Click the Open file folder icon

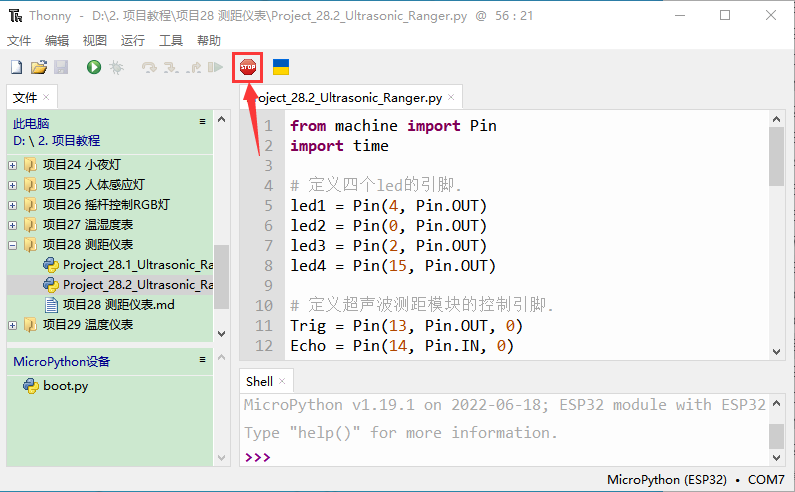click(39, 67)
